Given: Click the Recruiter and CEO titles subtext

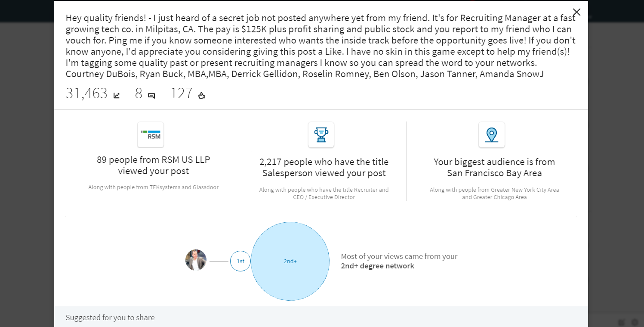Looking at the screenshot, I should coord(324,193).
